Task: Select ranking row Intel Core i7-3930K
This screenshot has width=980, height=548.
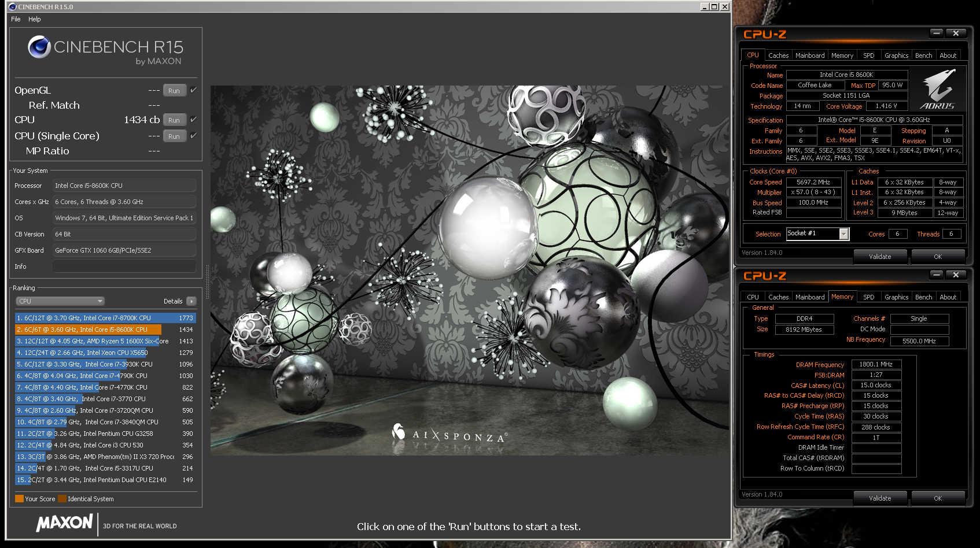Action: coord(105,364)
